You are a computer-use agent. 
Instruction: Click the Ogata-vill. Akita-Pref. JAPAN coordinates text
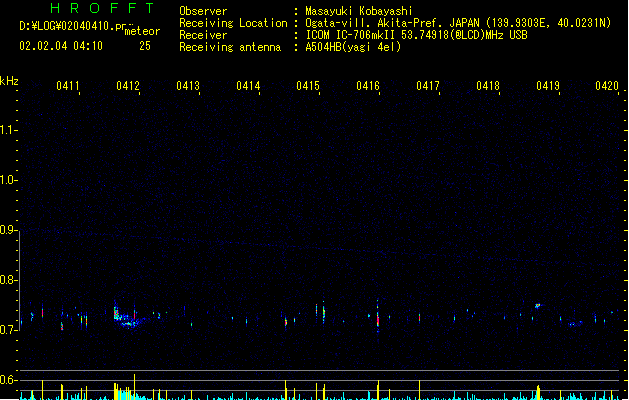click(x=458, y=23)
